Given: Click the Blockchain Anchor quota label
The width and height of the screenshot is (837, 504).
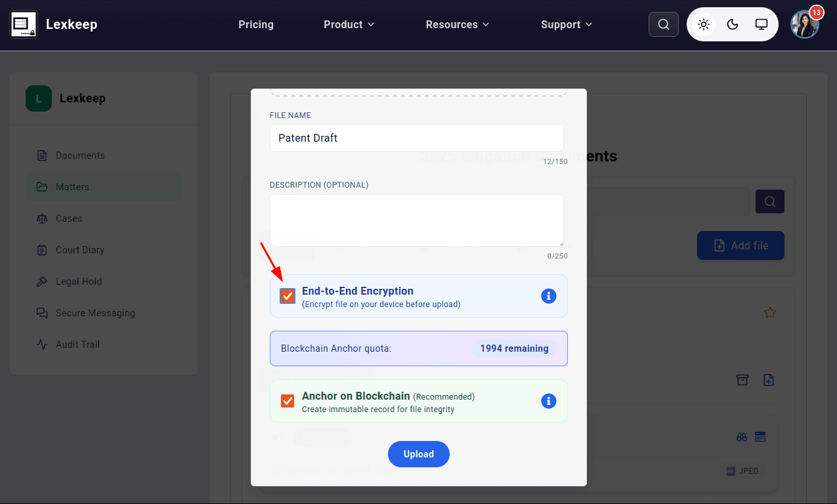Looking at the screenshot, I should tap(336, 348).
